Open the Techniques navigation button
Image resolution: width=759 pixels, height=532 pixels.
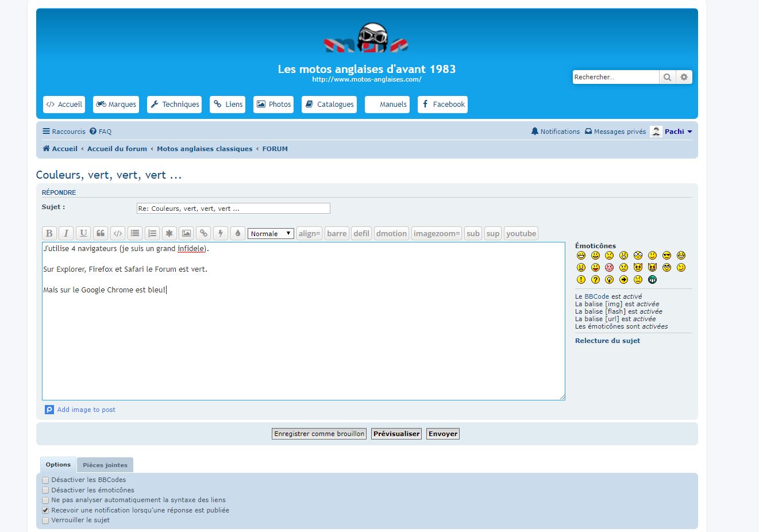[x=174, y=105]
